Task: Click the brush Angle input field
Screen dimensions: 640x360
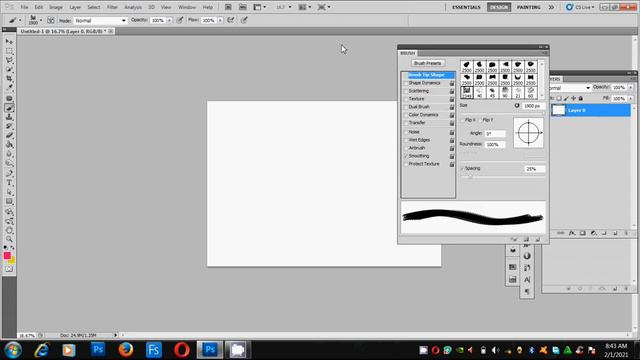Action: [x=495, y=133]
